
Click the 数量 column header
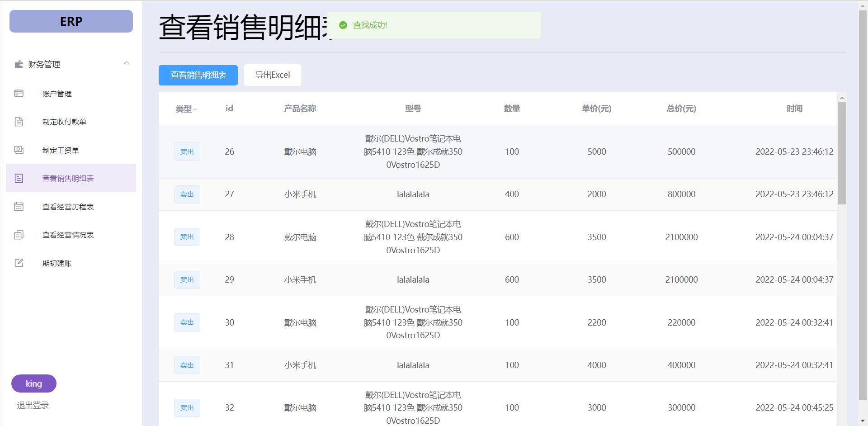click(512, 109)
